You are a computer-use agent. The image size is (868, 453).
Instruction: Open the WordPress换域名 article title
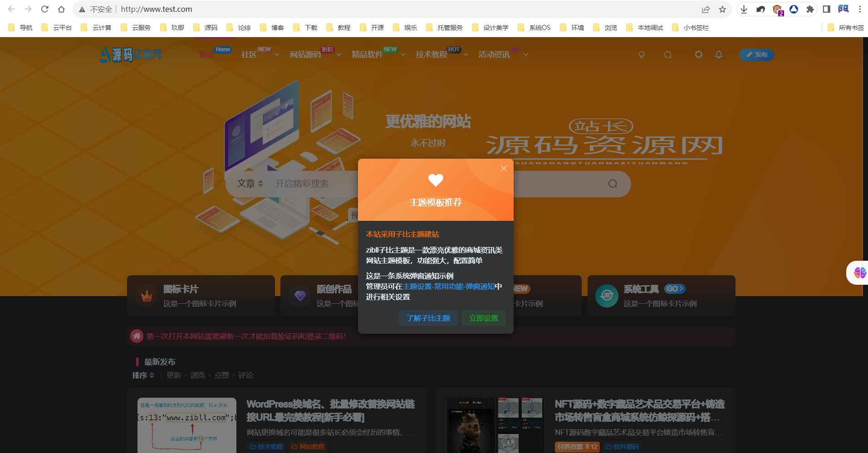(331, 410)
